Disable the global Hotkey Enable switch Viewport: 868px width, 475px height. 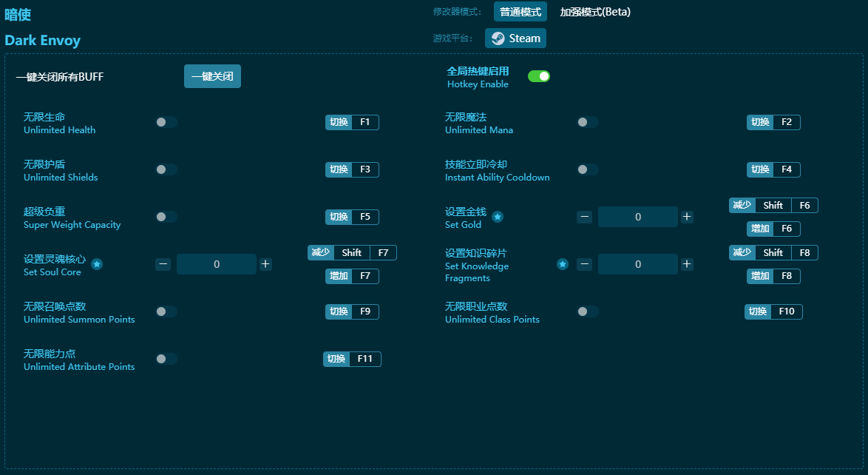click(x=539, y=75)
